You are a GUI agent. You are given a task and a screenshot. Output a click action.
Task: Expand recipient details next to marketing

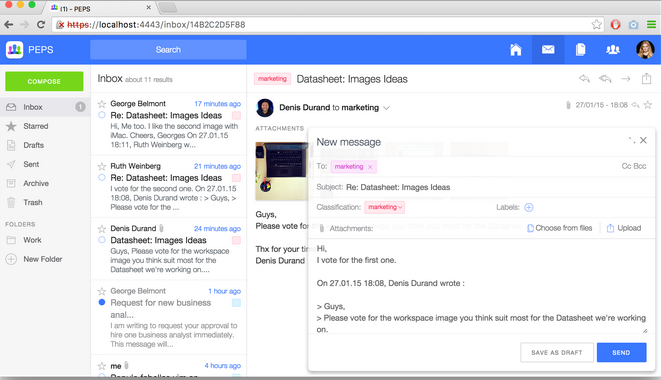point(386,108)
